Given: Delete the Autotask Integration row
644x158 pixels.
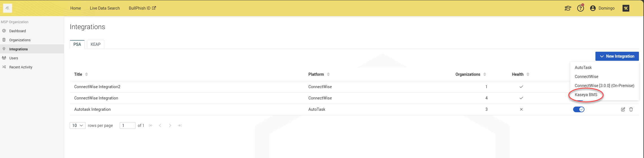Looking at the screenshot, I should pos(631,109).
